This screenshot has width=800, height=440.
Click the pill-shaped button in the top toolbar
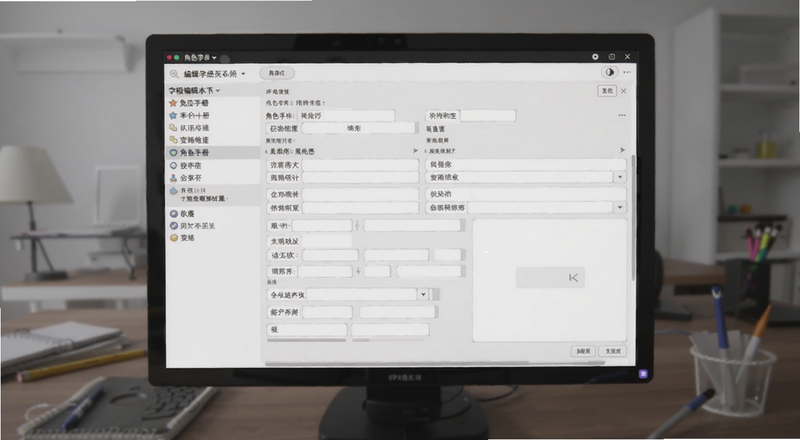pyautogui.click(x=277, y=73)
